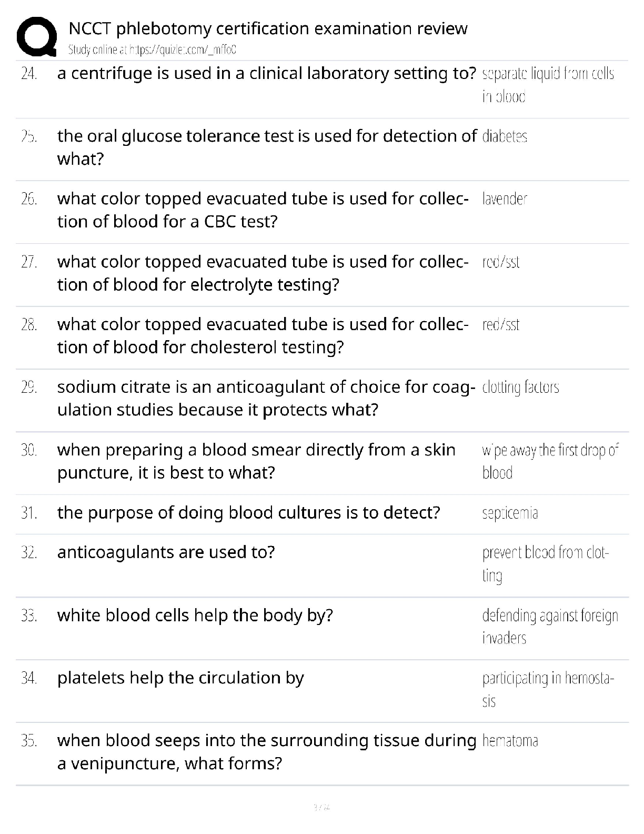Click the NCCT phlebotomy certification review title
644x834 pixels.
coord(268,28)
